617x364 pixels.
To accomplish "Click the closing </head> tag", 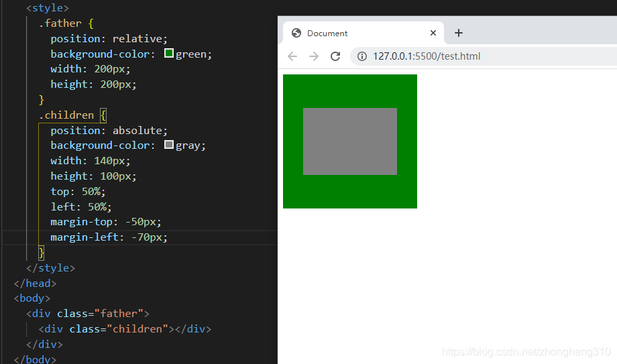I will click(35, 284).
